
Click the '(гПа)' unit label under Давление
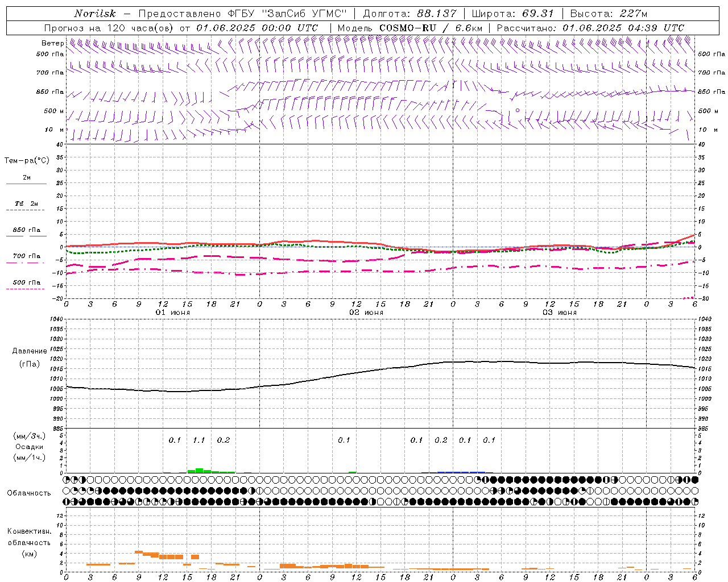click(30, 364)
